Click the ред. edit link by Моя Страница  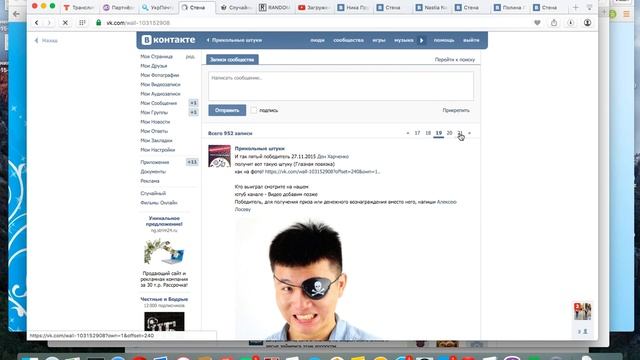point(190,57)
